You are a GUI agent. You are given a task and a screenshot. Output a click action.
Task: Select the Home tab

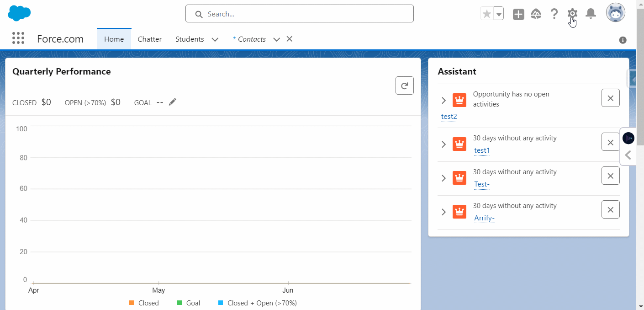point(114,39)
